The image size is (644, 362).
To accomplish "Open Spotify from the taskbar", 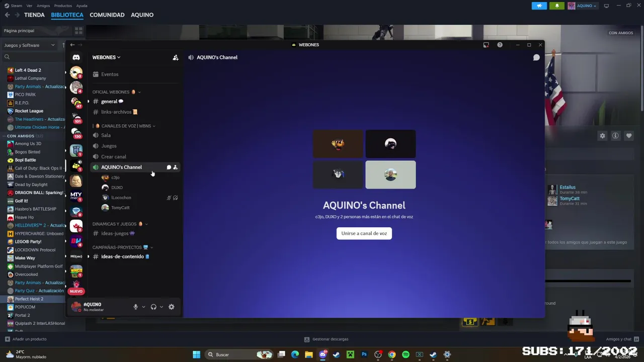I will click(x=406, y=354).
